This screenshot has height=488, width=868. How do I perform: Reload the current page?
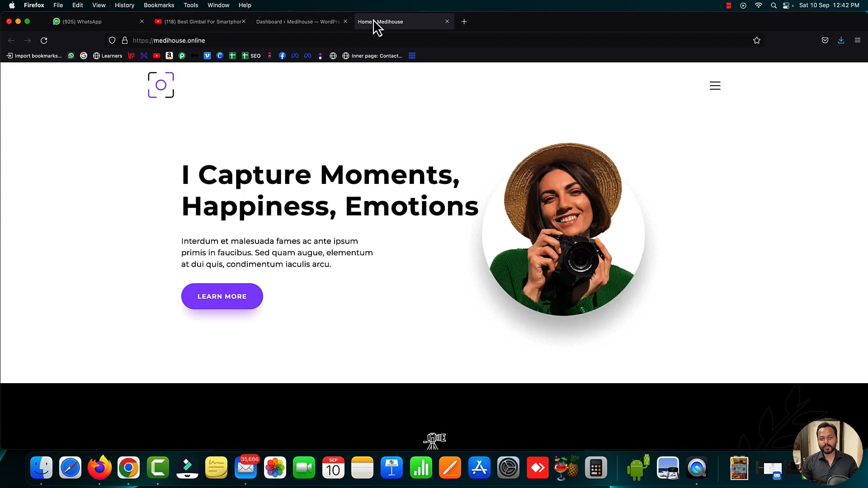coord(44,41)
